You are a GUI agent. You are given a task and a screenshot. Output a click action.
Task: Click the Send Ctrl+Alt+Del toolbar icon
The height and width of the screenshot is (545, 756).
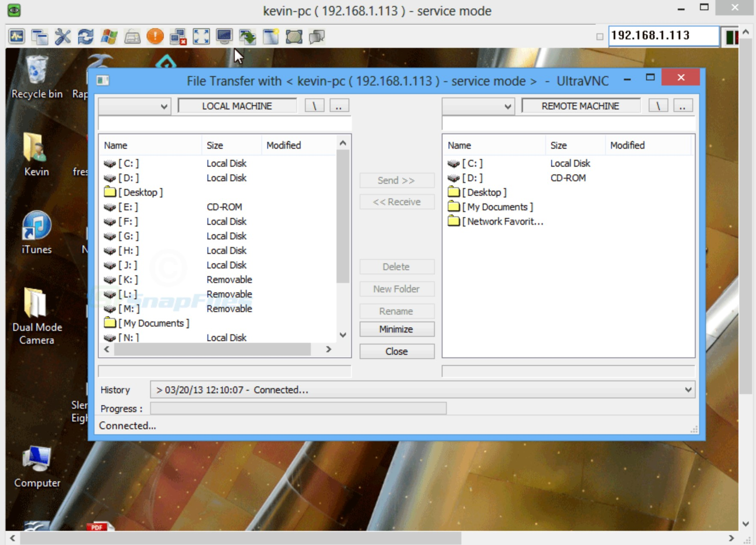tap(17, 36)
